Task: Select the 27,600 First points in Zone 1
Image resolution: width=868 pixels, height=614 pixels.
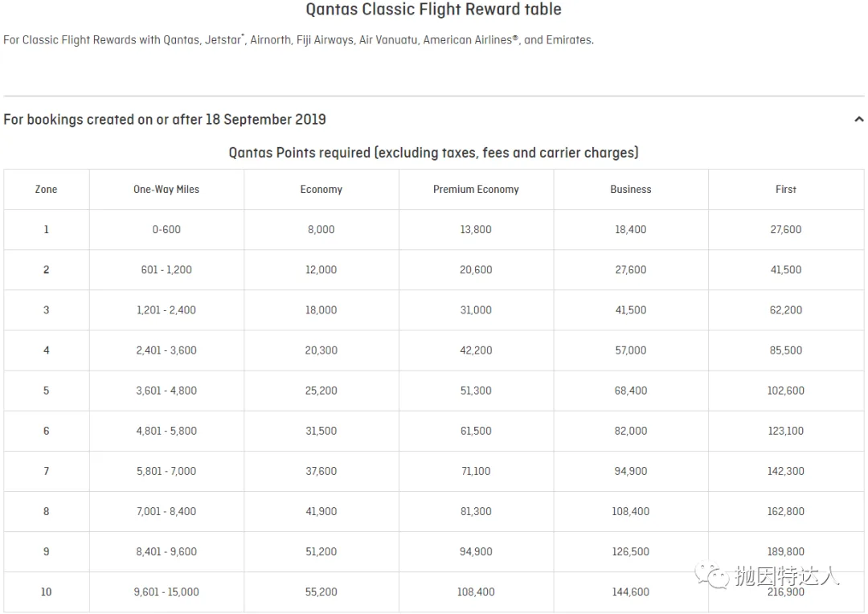Action: [785, 229]
